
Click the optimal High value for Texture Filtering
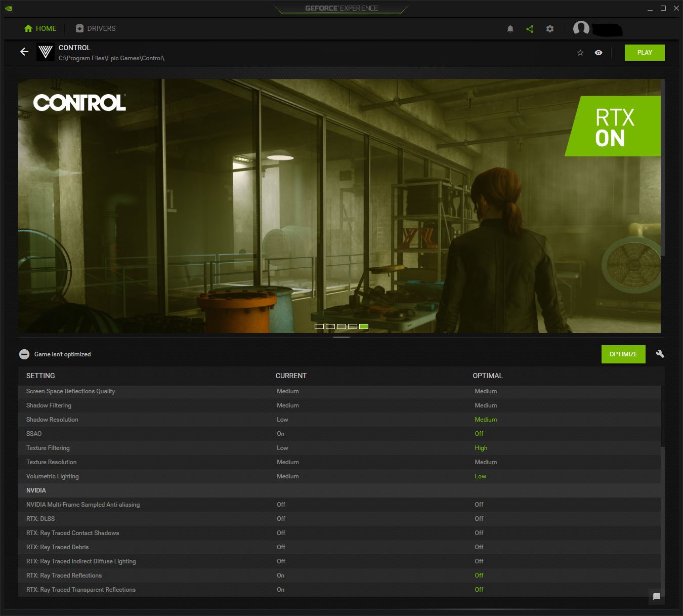pos(481,448)
